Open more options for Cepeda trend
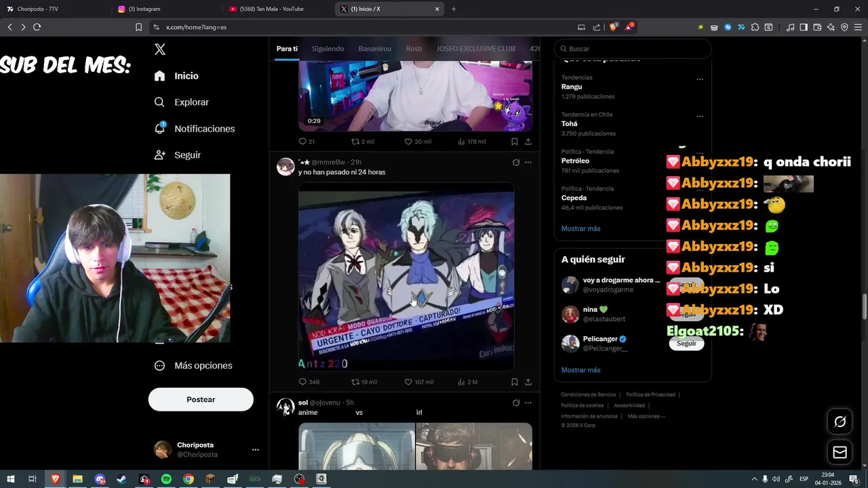868x488 pixels. pos(700,190)
